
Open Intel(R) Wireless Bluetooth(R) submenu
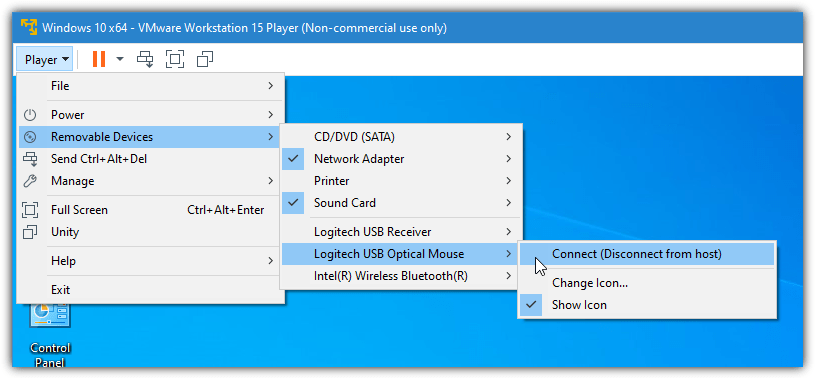401,276
